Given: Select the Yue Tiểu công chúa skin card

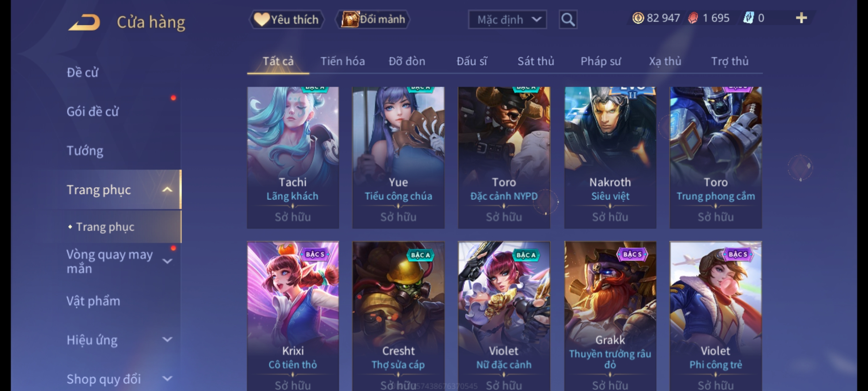Looking at the screenshot, I should [398, 157].
